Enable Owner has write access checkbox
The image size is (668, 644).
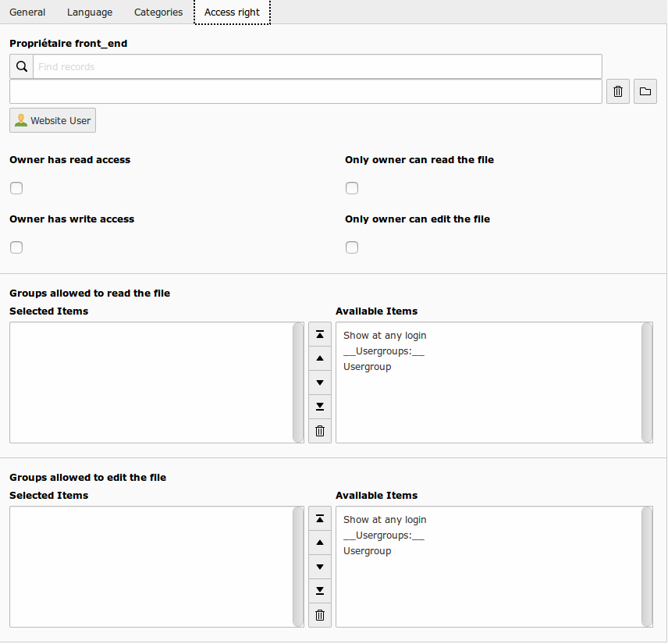pos(16,247)
